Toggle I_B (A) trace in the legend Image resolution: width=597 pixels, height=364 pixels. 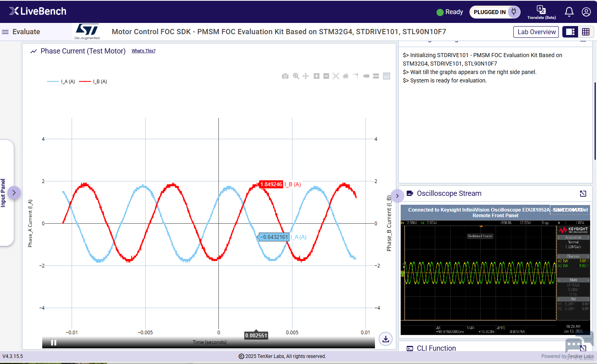[93, 82]
